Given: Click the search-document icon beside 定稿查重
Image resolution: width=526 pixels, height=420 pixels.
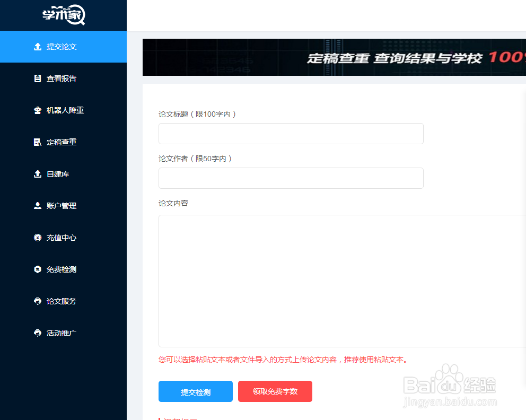Looking at the screenshot, I should [x=38, y=142].
